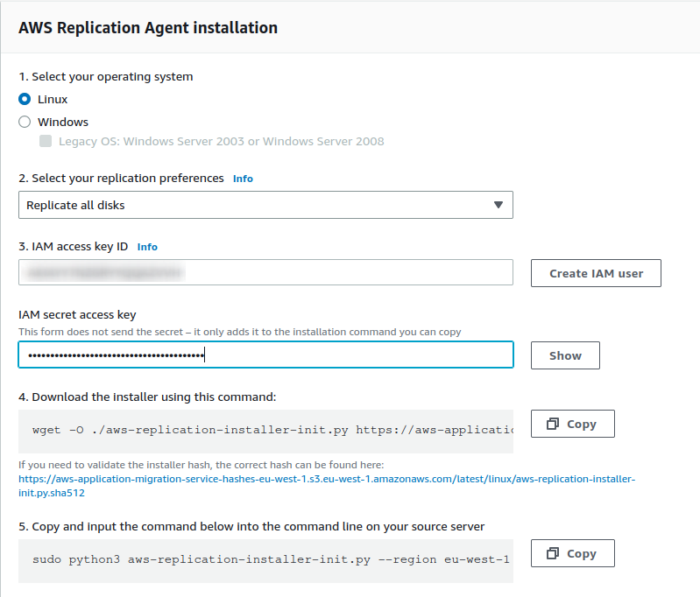Copy the sudo python3 install command

pos(572,553)
